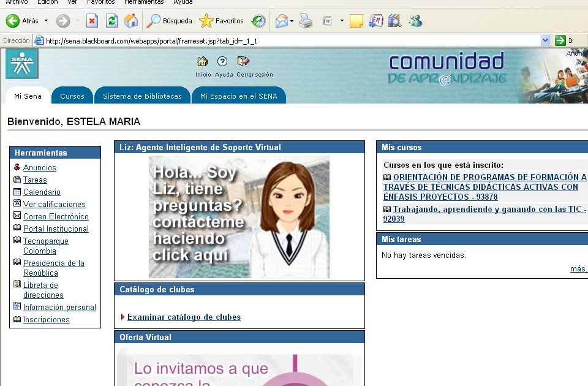Open course ORIENTACIÓN DE PROGRAMAS DE FORMACIÓN 93878
The height and width of the screenshot is (386, 588).
[x=485, y=187]
